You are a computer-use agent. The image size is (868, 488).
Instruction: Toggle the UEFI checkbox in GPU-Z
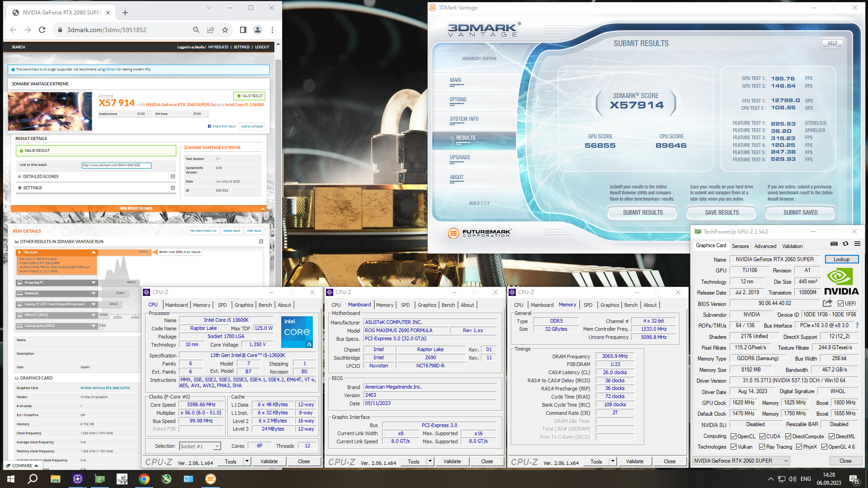point(840,304)
